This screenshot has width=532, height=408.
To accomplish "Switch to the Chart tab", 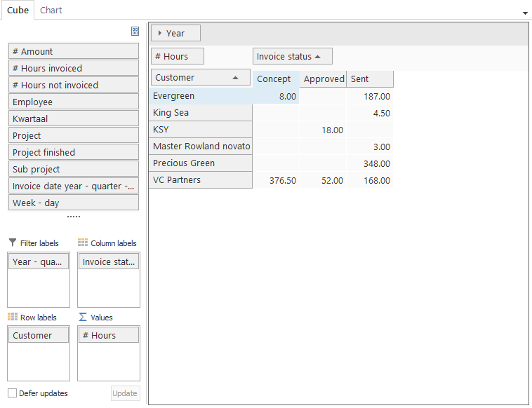I will pyautogui.click(x=51, y=10).
